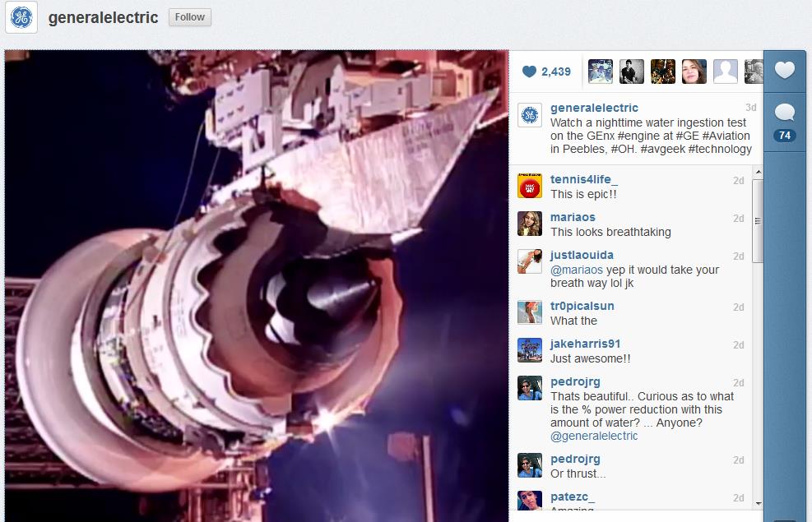Click the 2d timestamp on tennis4life_ comment
This screenshot has height=522, width=812.
pyautogui.click(x=739, y=181)
